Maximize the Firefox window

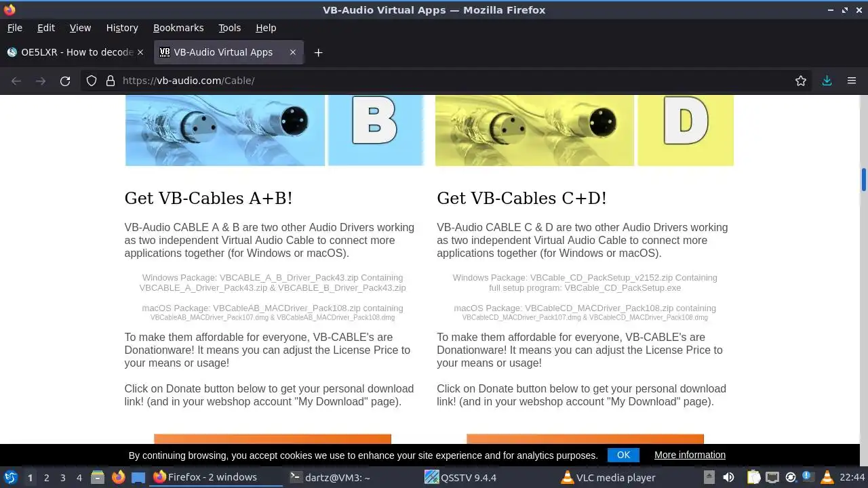[x=845, y=10]
